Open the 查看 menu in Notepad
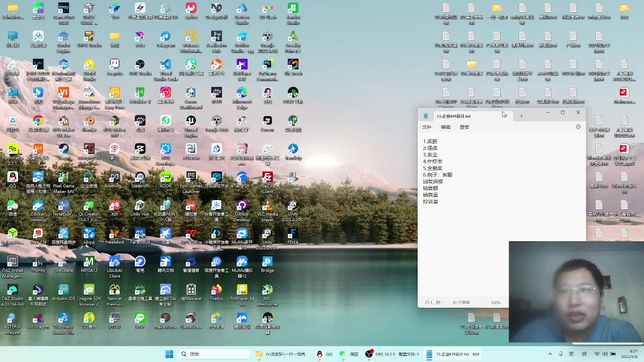The width and height of the screenshot is (644, 362). (464, 127)
